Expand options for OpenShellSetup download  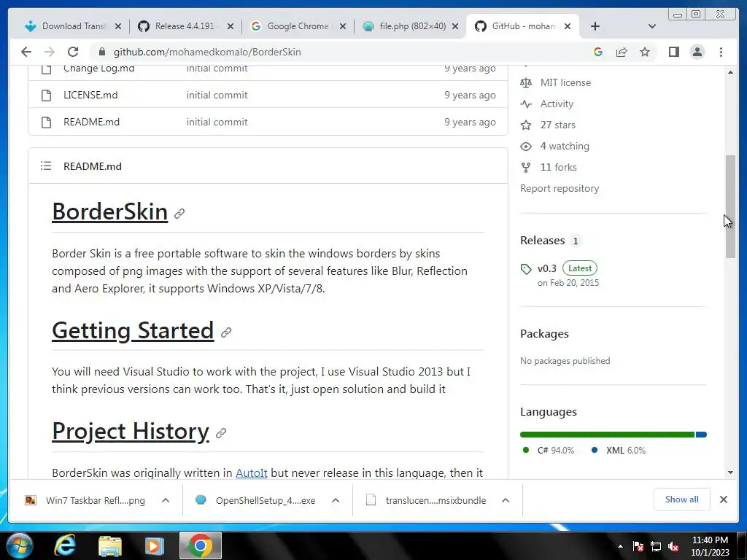point(336,500)
